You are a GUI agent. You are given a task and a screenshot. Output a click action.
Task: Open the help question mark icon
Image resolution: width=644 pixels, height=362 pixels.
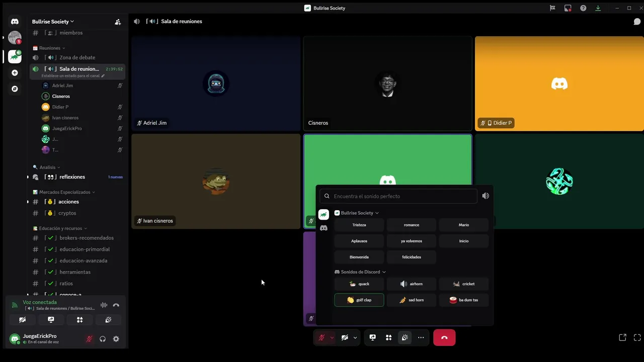click(583, 8)
